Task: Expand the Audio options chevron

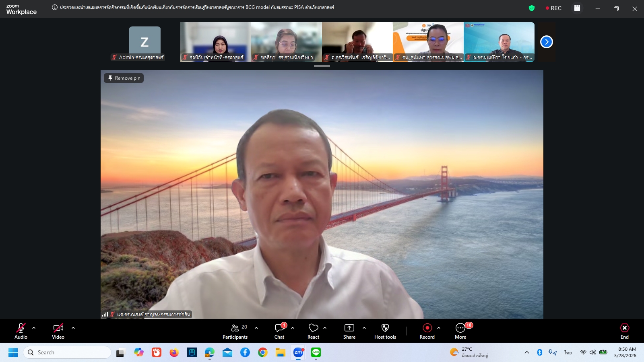Action: click(34, 328)
